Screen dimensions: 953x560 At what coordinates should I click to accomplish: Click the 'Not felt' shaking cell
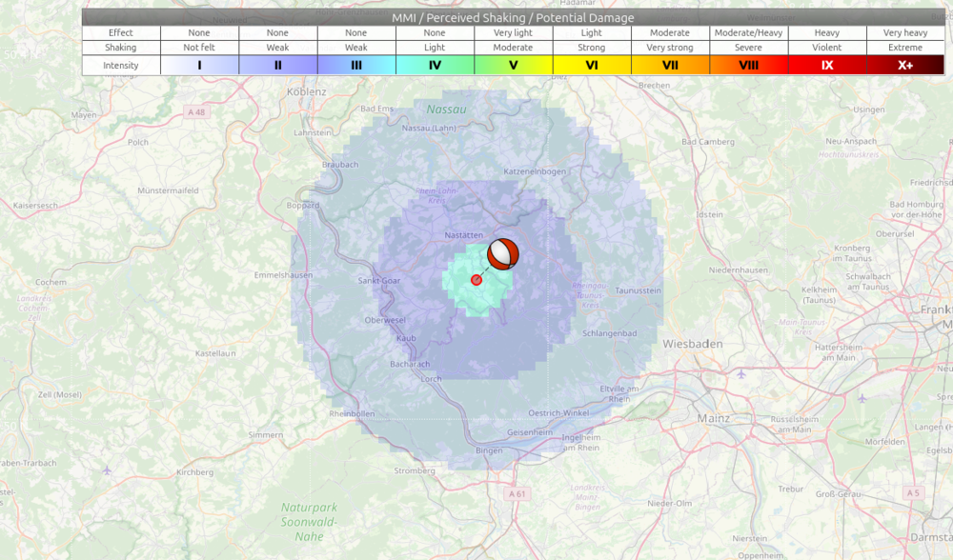point(199,48)
